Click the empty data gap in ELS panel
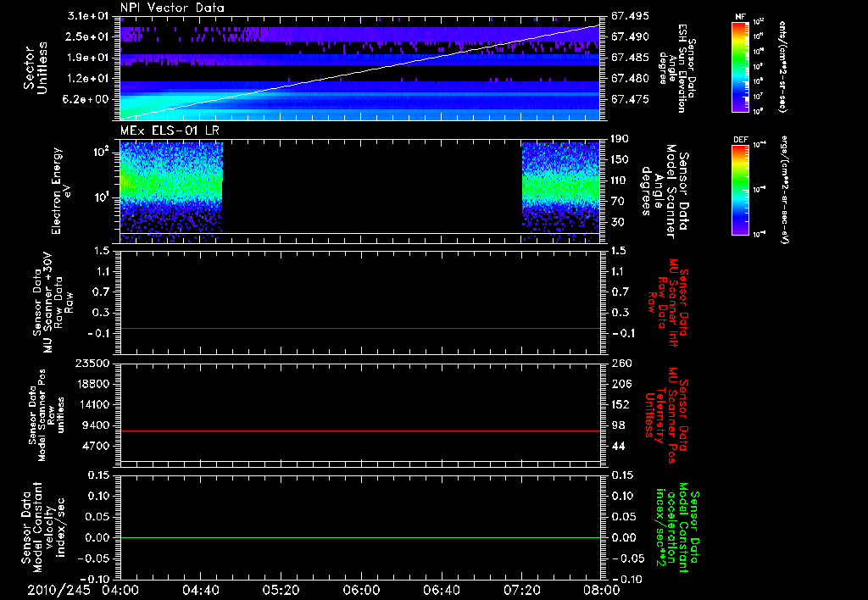 [371, 186]
